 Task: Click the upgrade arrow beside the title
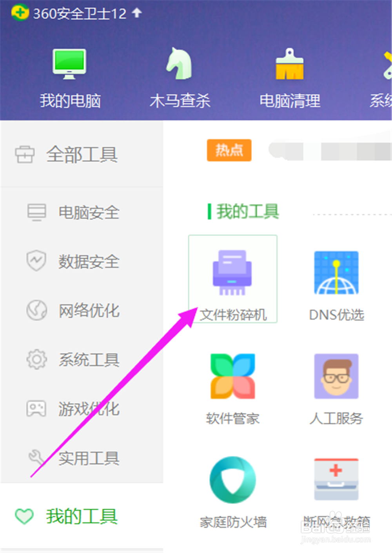click(136, 13)
